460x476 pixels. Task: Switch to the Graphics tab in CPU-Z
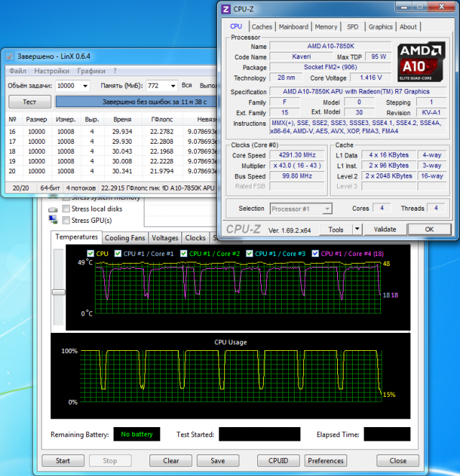coord(380,27)
